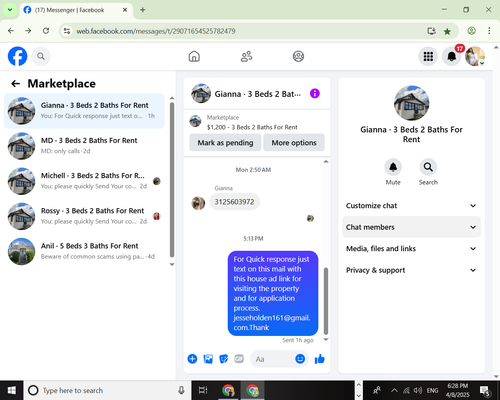Click the browser back arrow

tap(11, 31)
